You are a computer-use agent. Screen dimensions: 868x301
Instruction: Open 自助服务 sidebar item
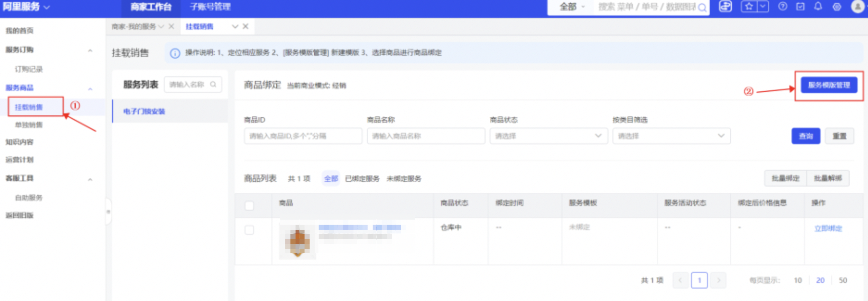coord(29,198)
